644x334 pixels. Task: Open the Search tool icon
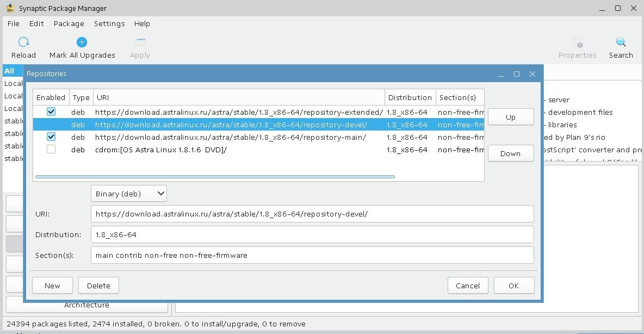pyautogui.click(x=621, y=42)
